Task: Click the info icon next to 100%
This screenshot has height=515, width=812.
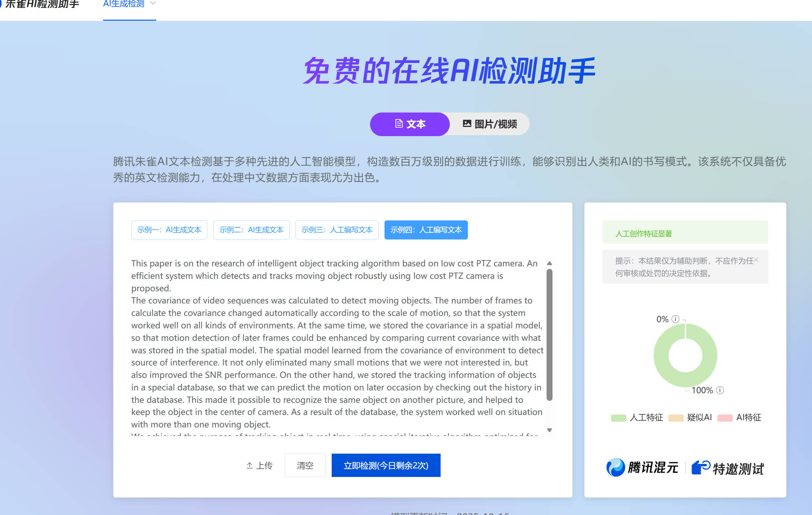Action: point(720,390)
